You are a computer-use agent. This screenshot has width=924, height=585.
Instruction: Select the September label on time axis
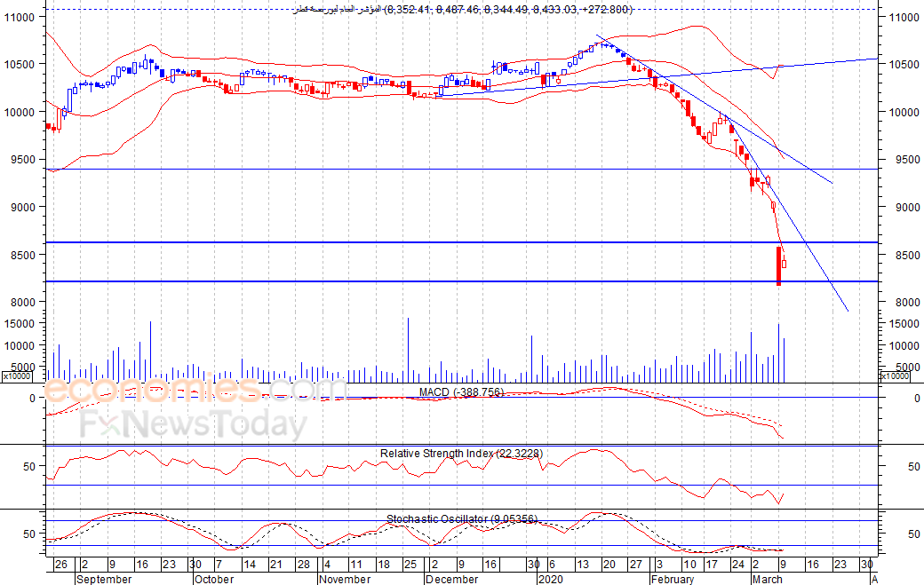pos(104,579)
